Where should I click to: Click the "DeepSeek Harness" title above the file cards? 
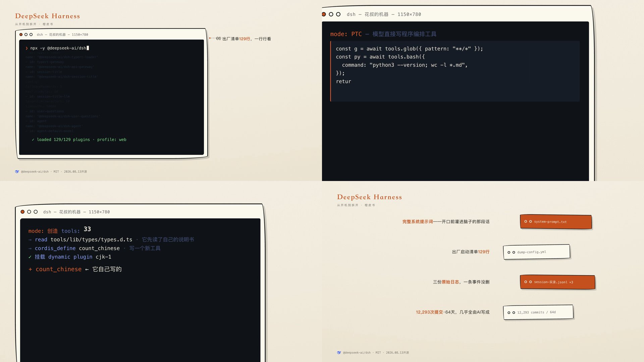(369, 197)
